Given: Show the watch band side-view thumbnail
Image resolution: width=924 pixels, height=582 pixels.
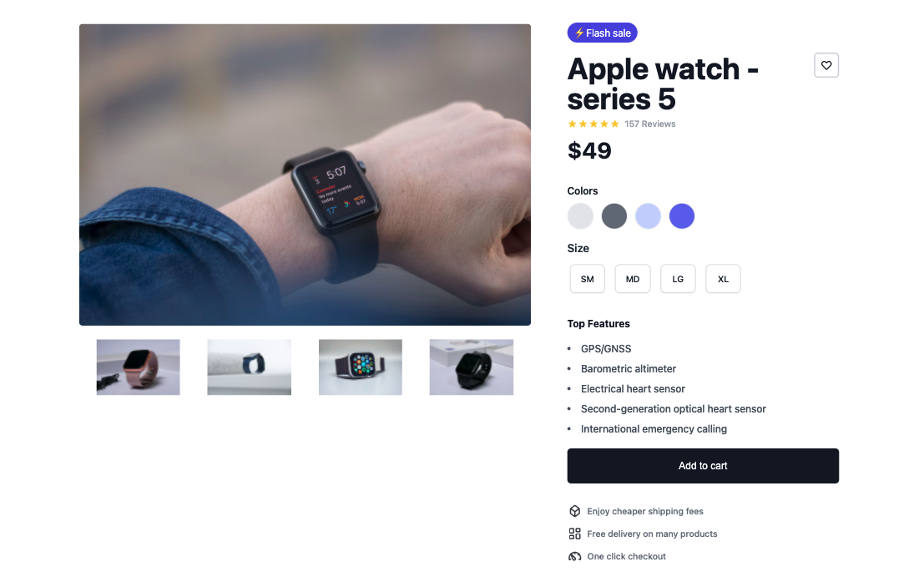Looking at the screenshot, I should (250, 367).
